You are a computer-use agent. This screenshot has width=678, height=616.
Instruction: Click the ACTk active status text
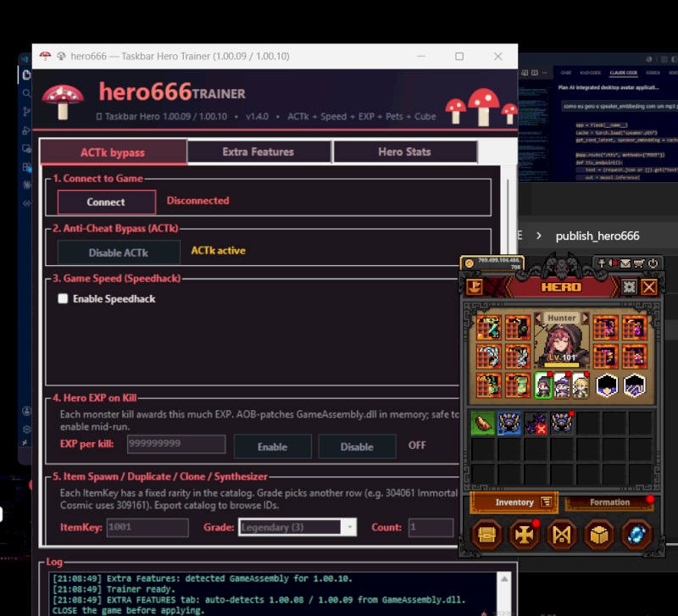[219, 251]
